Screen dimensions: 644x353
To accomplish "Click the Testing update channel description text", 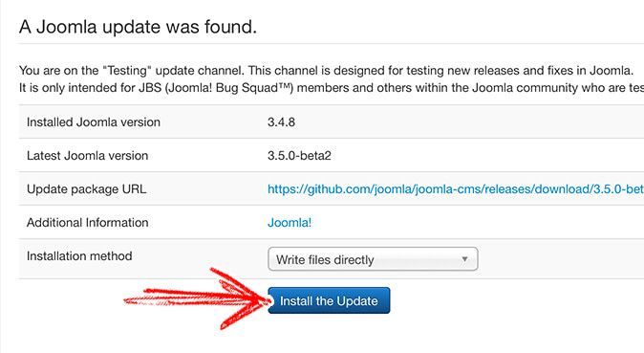I will tap(331, 79).
